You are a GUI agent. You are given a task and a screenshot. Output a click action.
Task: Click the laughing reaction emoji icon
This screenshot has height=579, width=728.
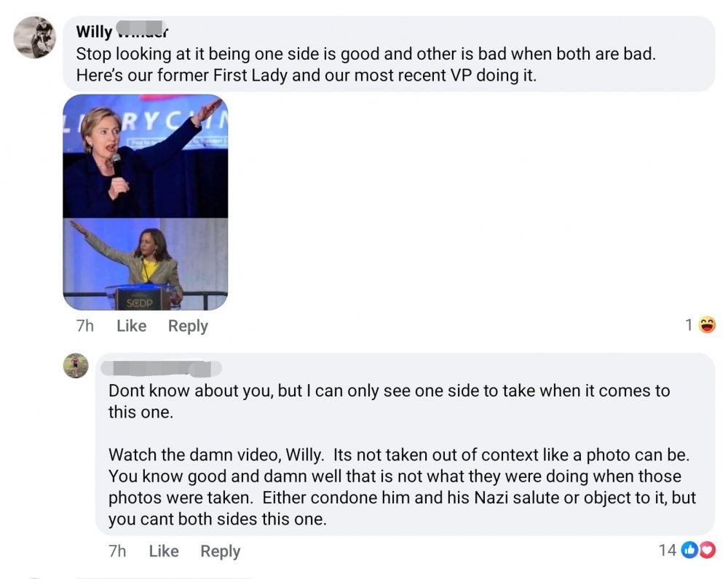click(x=707, y=325)
